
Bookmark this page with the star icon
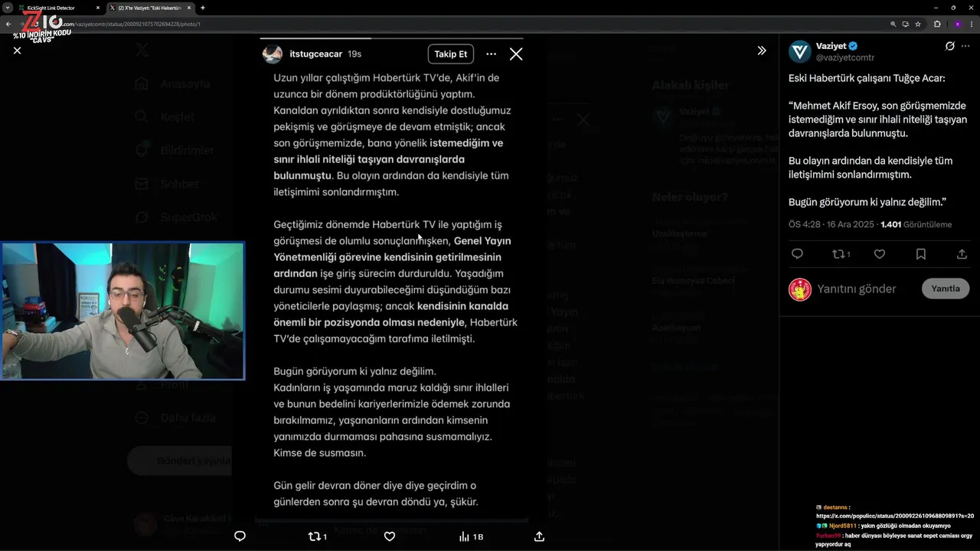(x=918, y=24)
